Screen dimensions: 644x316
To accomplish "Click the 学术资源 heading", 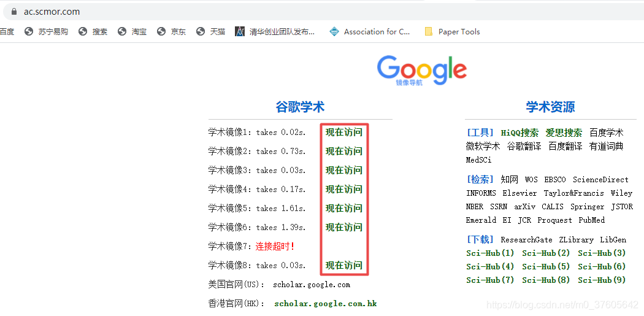I will coord(550,107).
